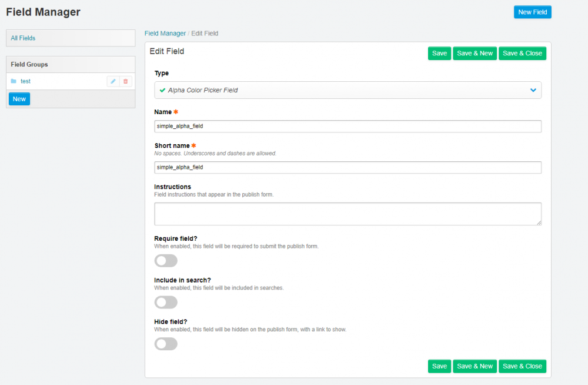Viewport: 588px width, 385px height.
Task: Open the All Fields section
Action: [24, 38]
